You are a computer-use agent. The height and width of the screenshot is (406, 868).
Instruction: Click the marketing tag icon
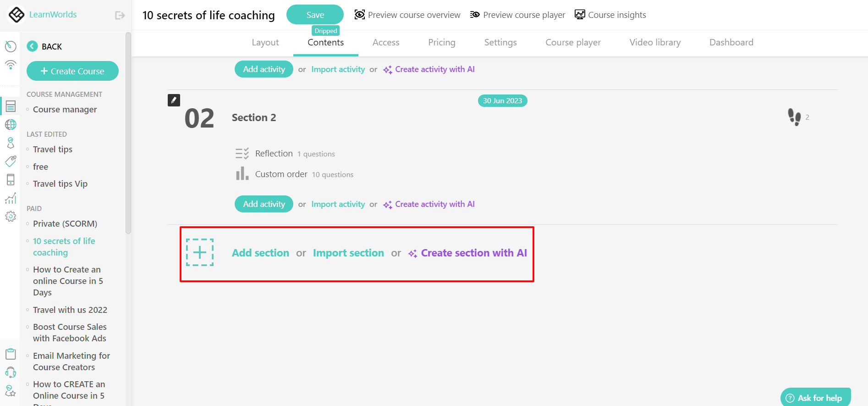[x=11, y=161]
